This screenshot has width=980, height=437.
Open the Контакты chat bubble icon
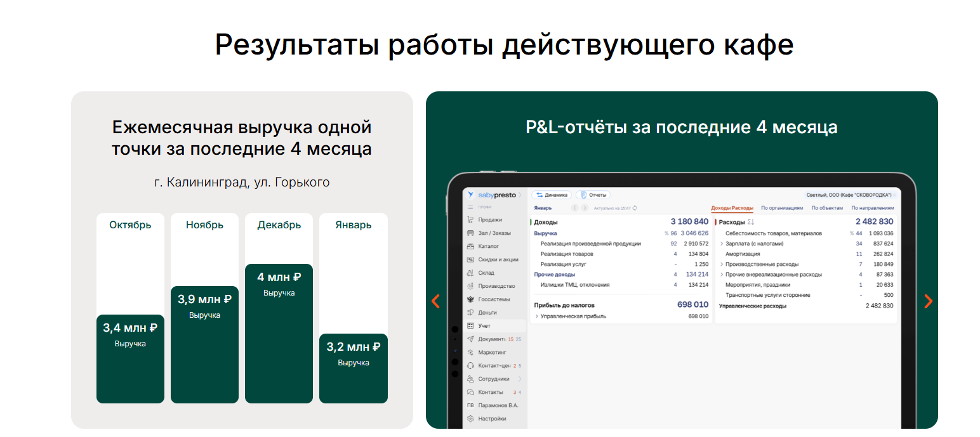(470, 392)
